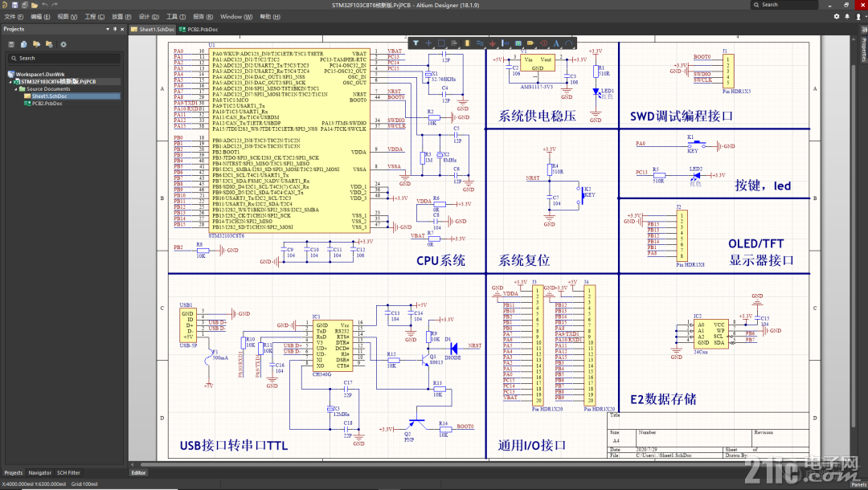The width and height of the screenshot is (868, 490).
Task: Select the text string A tool
Action: coord(556,43)
